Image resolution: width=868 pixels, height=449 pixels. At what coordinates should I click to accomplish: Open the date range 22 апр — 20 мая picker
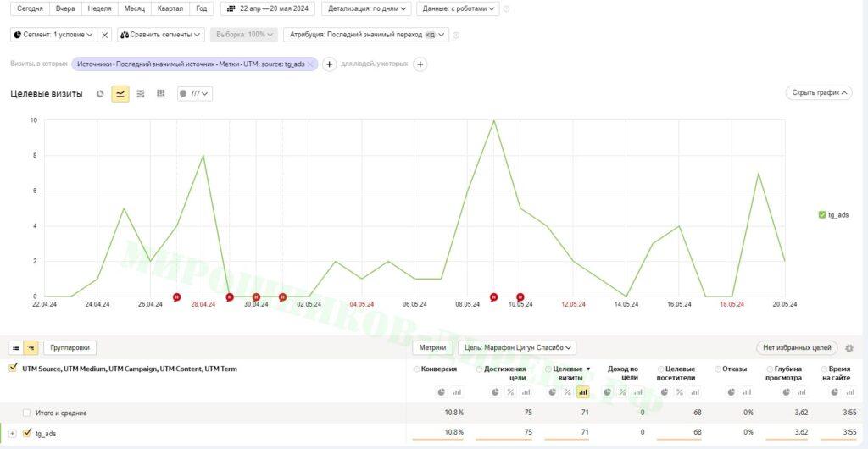pyautogui.click(x=268, y=8)
